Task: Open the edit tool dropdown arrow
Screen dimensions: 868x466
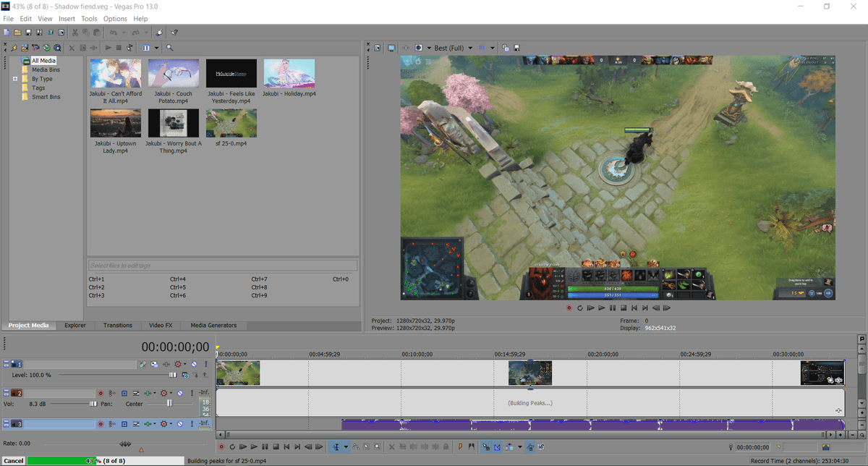Action: click(346, 447)
